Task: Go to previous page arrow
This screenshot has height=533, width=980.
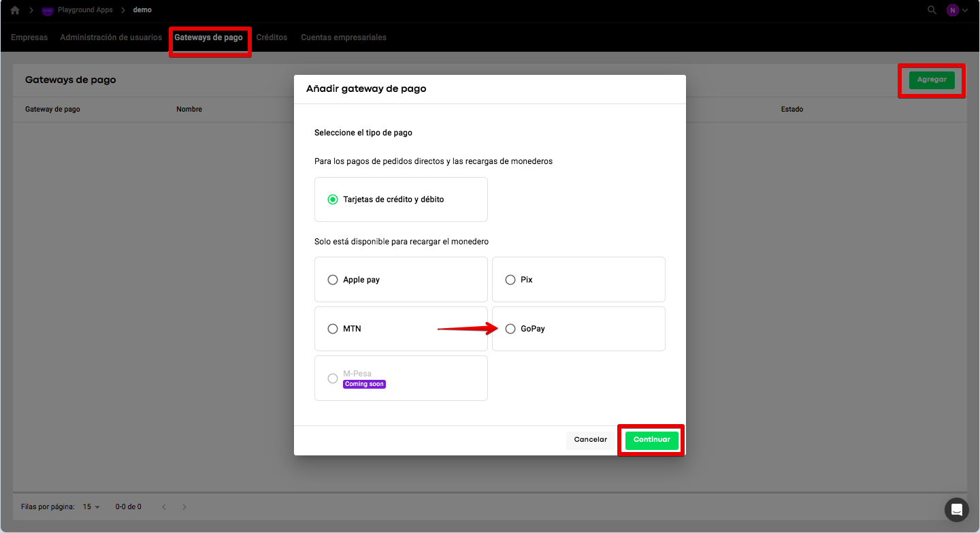Action: (163, 507)
